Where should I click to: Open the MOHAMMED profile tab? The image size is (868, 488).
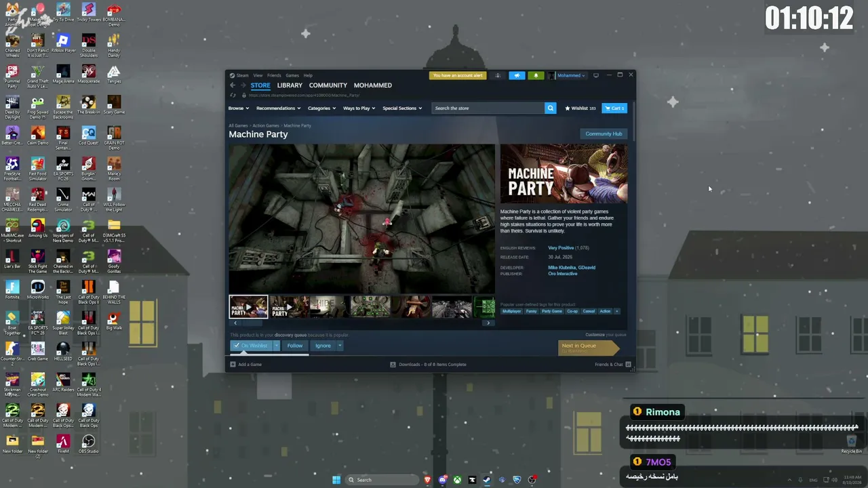pos(373,85)
